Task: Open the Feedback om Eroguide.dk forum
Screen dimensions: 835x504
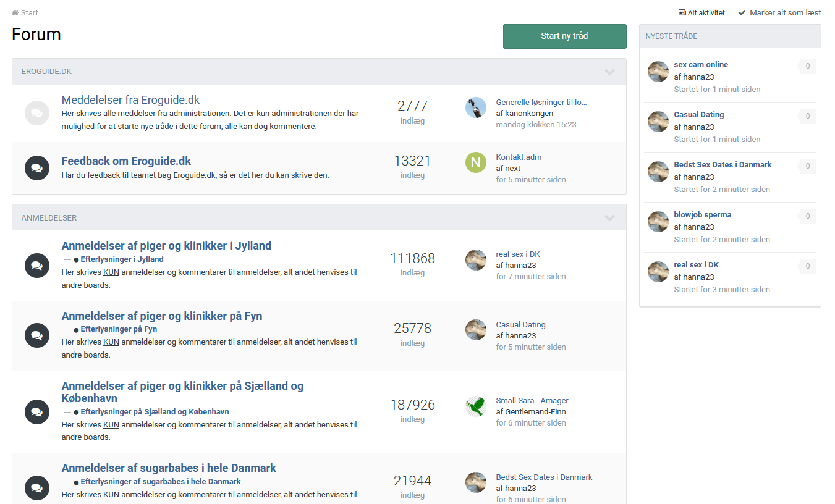Action: pos(126,161)
